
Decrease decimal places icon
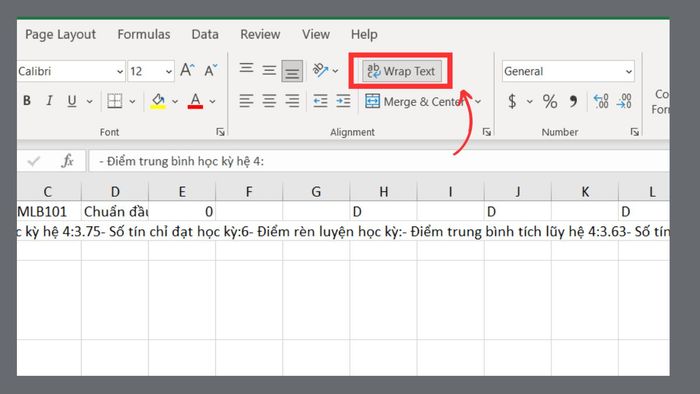[x=624, y=101]
